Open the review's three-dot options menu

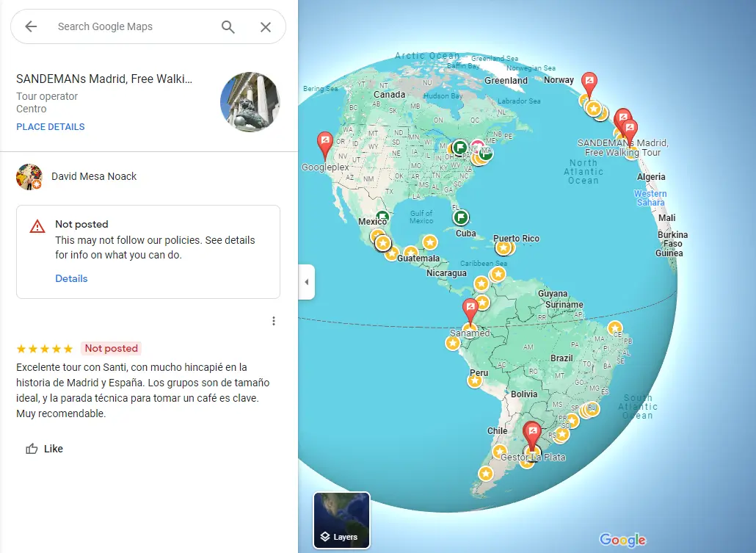coord(273,321)
